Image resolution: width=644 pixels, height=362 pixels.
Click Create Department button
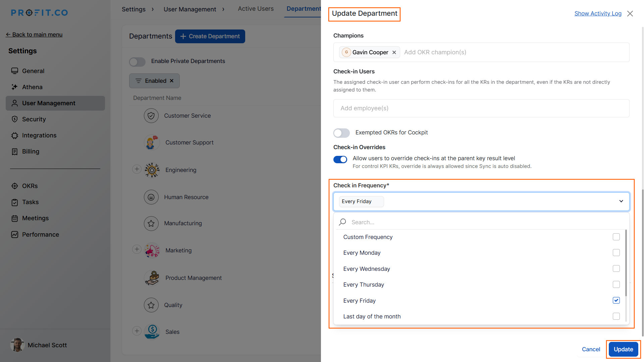tap(210, 36)
